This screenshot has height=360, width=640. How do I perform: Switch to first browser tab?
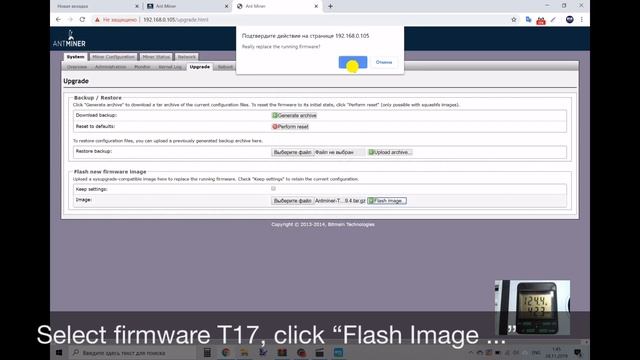coord(96,6)
